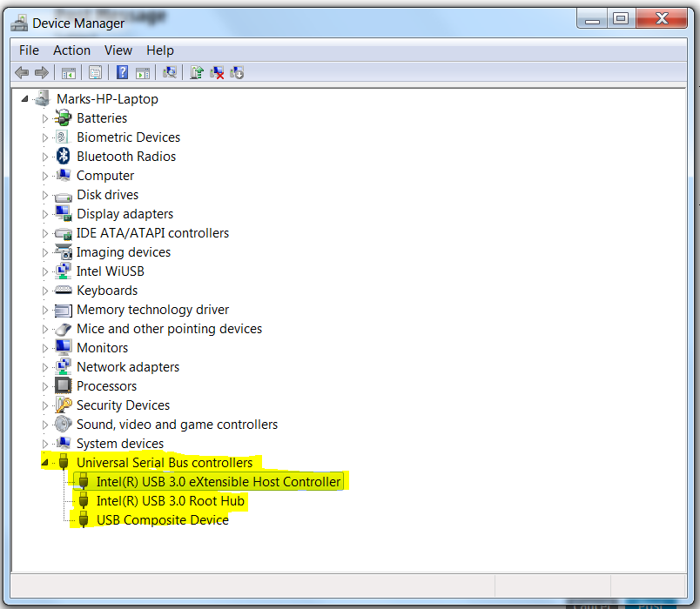Click the Forward arrow toolbar icon
Image resolution: width=700 pixels, height=609 pixels.
point(42,72)
